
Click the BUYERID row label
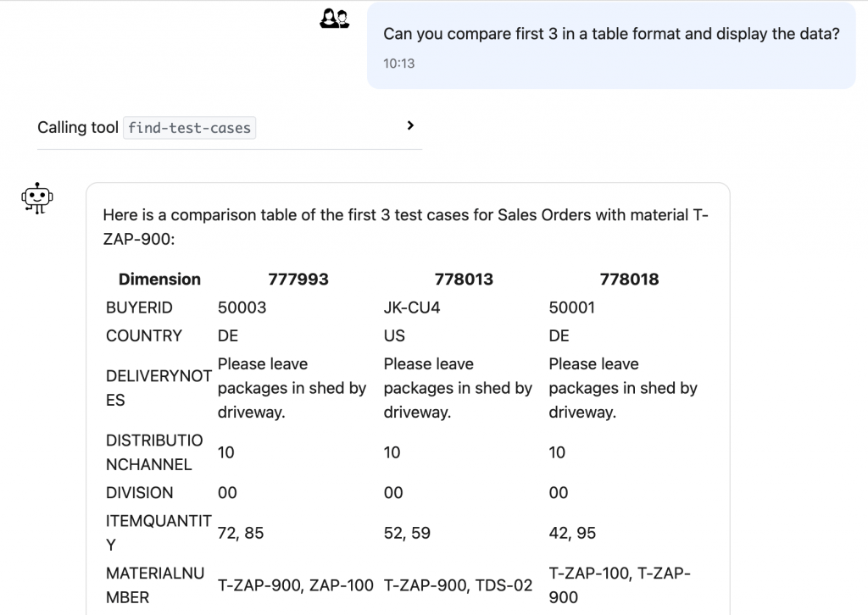pos(139,307)
